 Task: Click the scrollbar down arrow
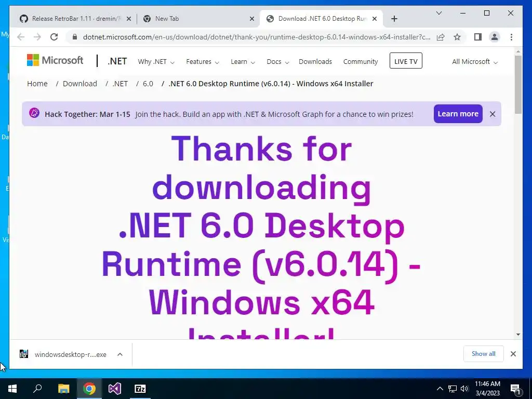click(518, 335)
